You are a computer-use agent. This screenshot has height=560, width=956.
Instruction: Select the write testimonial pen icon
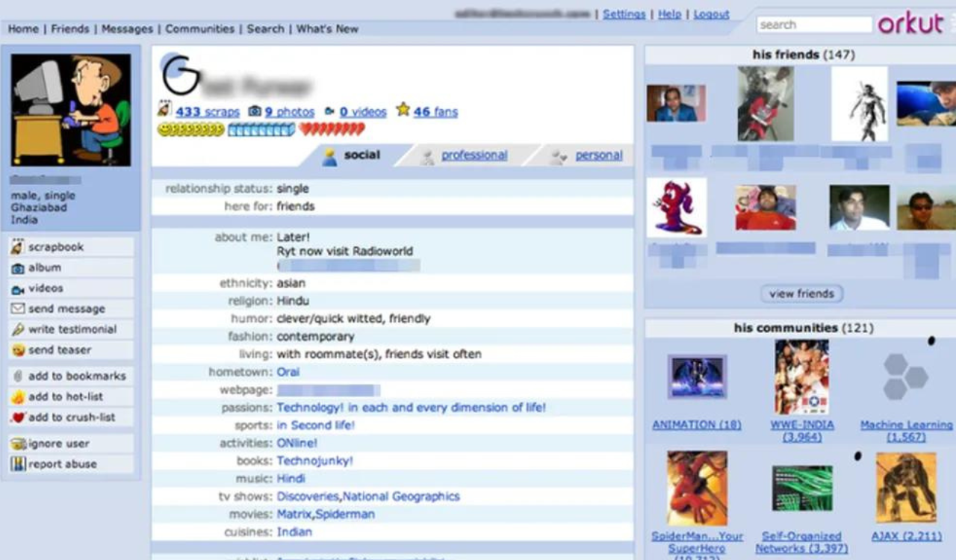click(x=17, y=330)
